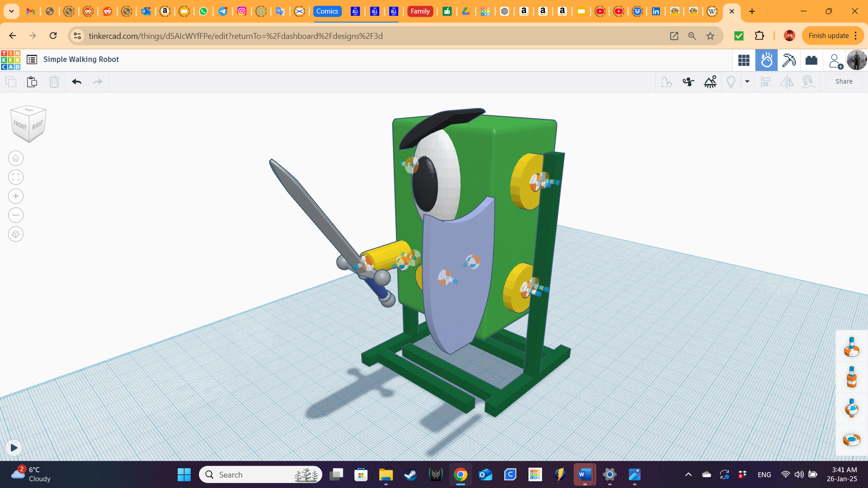The height and width of the screenshot is (488, 868).
Task: Open the Family bookmarked tab
Action: coord(420,11)
